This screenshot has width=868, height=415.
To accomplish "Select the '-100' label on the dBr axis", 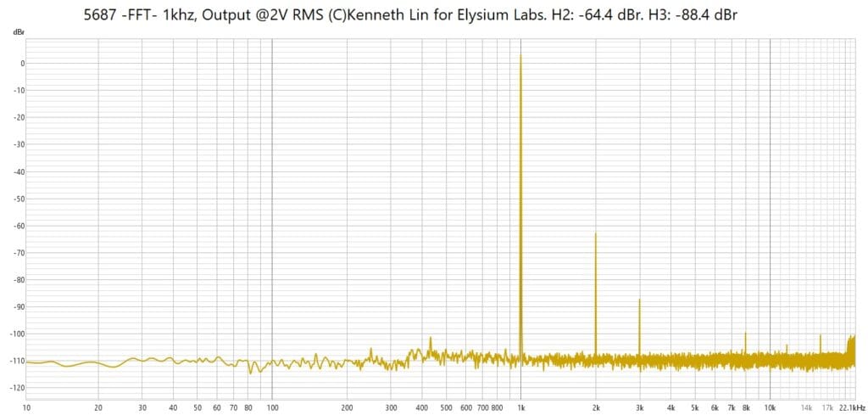I will coord(19,334).
